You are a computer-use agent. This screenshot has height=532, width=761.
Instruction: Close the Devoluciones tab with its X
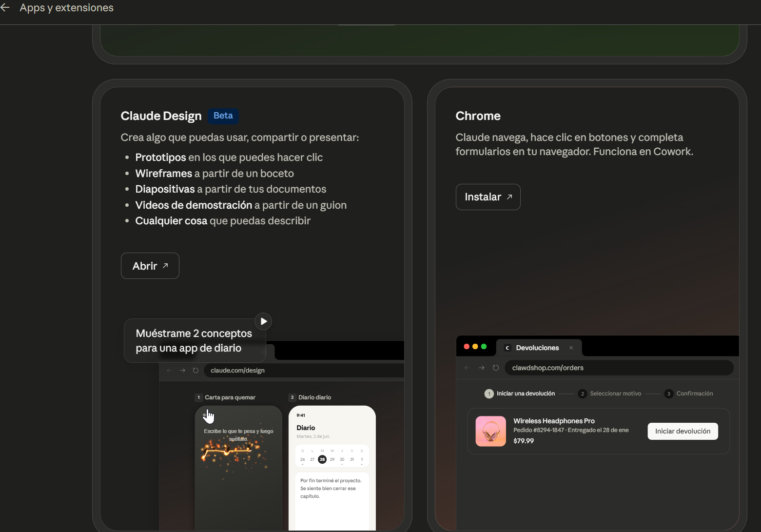tap(571, 348)
